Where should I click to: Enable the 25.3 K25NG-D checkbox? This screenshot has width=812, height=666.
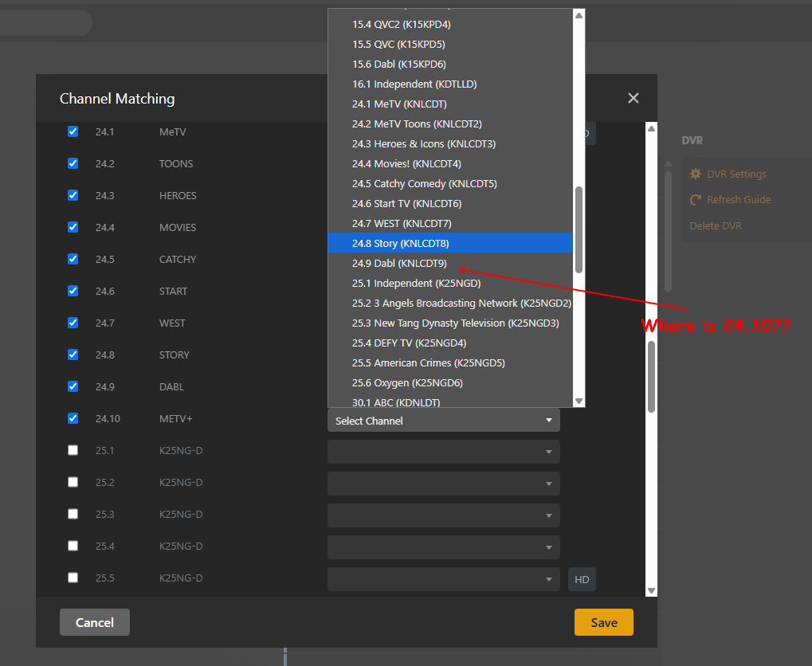[73, 514]
